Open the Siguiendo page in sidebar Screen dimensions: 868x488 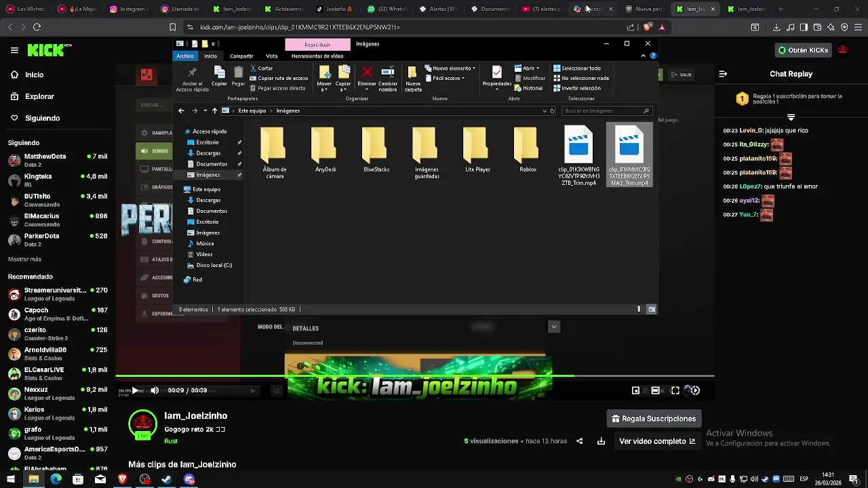(42, 118)
